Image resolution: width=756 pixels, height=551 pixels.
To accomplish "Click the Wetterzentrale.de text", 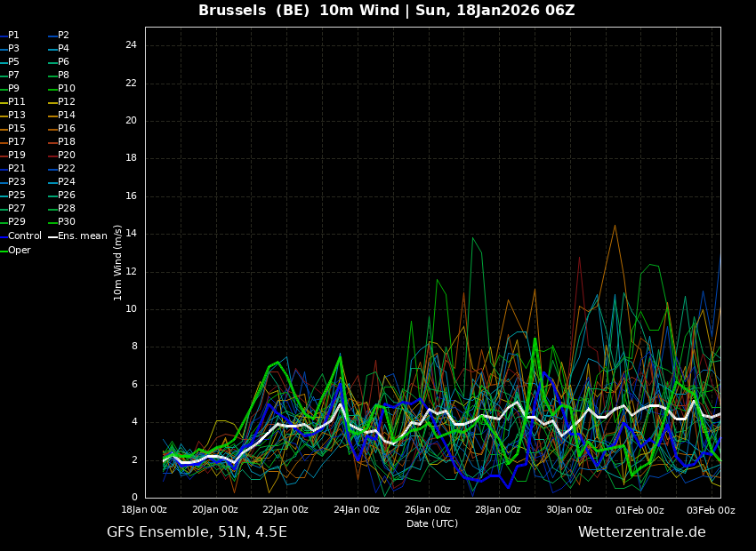I will (641, 532).
